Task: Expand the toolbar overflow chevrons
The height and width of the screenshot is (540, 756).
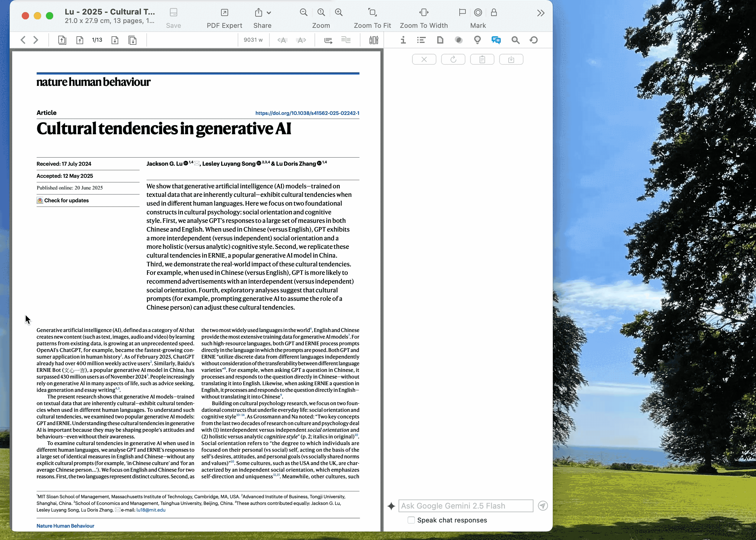Action: 541,13
